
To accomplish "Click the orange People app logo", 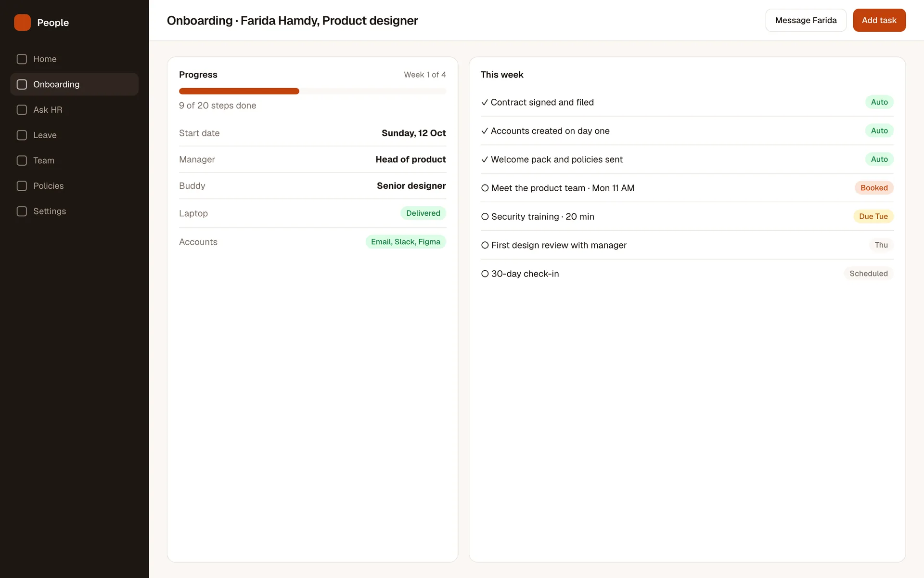I will tap(22, 22).
